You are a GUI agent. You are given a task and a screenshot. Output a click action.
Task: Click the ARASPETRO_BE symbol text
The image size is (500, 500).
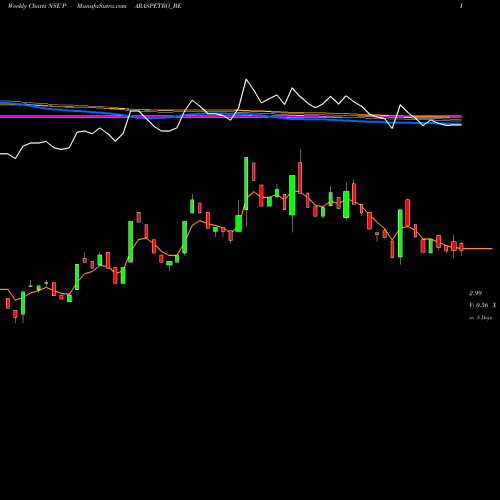157,6
